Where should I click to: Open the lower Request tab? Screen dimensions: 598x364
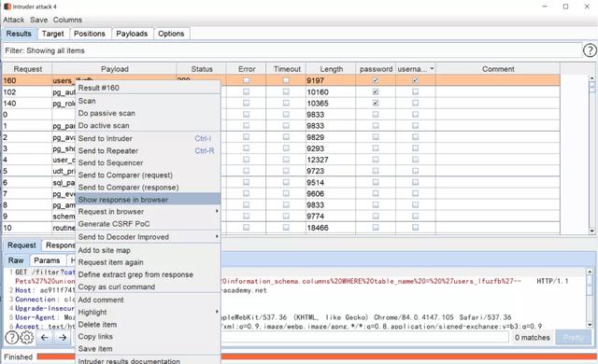pyautogui.click(x=21, y=245)
